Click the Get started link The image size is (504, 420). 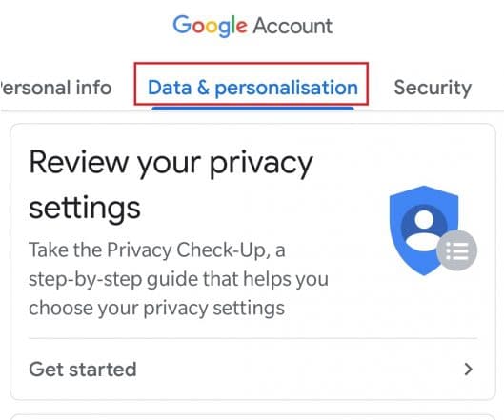point(83,370)
